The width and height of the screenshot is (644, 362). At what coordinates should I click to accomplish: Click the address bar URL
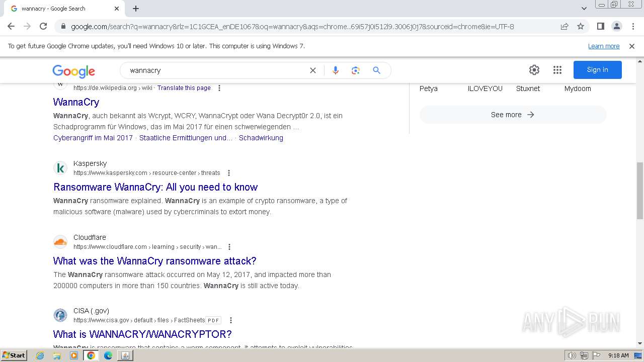pos(292,27)
